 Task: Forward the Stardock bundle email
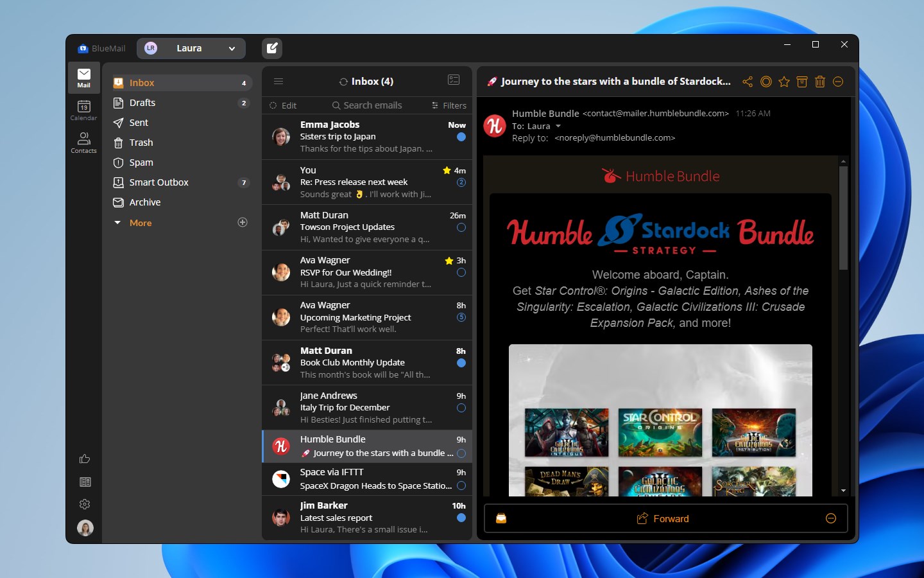point(662,518)
